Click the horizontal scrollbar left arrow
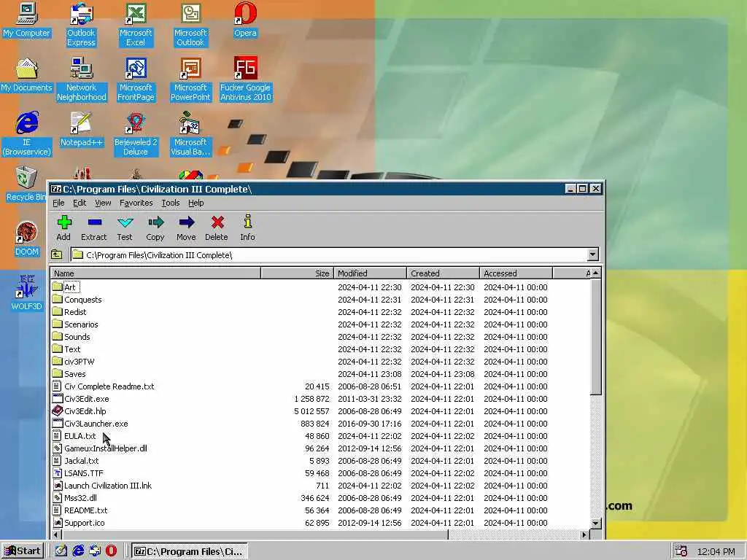The image size is (747, 560). click(56, 534)
